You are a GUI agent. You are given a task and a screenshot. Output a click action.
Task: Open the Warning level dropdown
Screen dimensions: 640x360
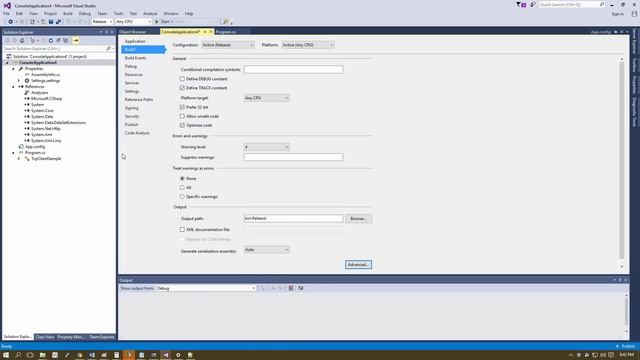[x=267, y=147]
